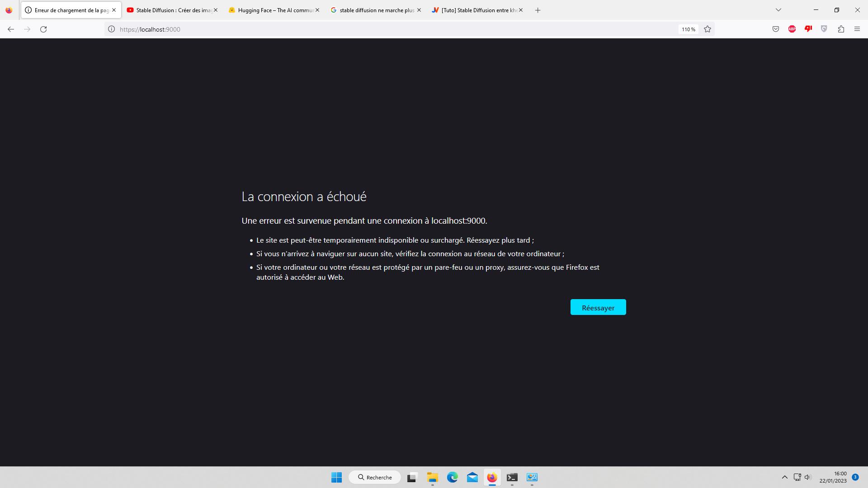Close the stable diffusion Google search tab
Viewport: 868px width, 488px height.
(419, 10)
